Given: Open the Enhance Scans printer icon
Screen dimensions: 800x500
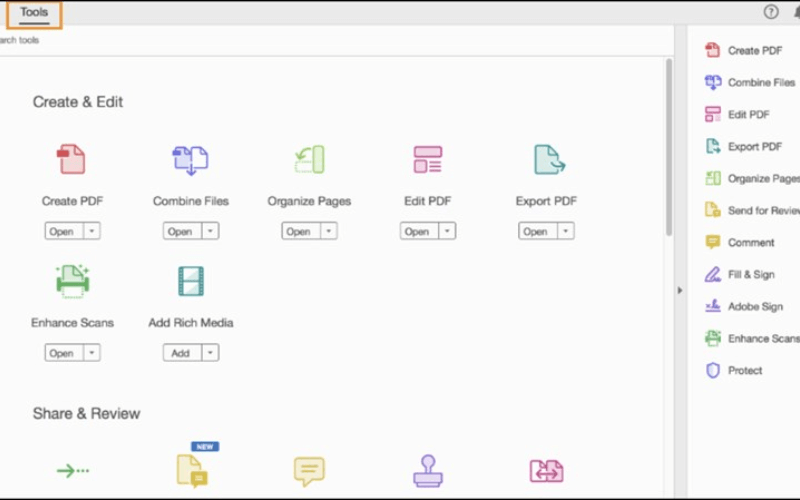Looking at the screenshot, I should [x=72, y=281].
